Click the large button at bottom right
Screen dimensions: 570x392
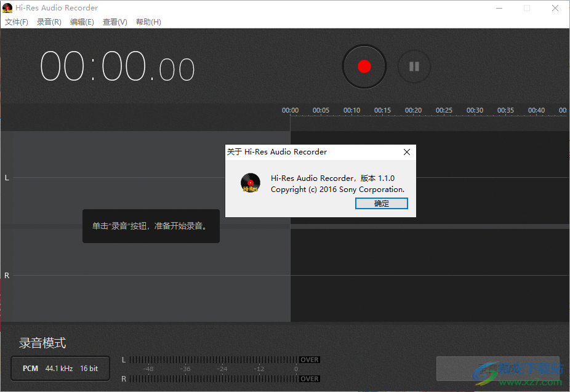pos(497,368)
